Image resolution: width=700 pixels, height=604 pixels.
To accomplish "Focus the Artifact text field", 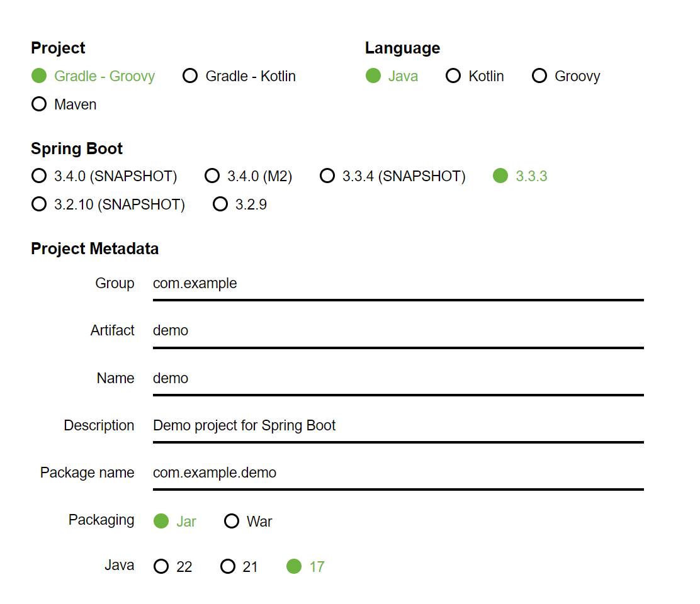I will pyautogui.click(x=398, y=331).
